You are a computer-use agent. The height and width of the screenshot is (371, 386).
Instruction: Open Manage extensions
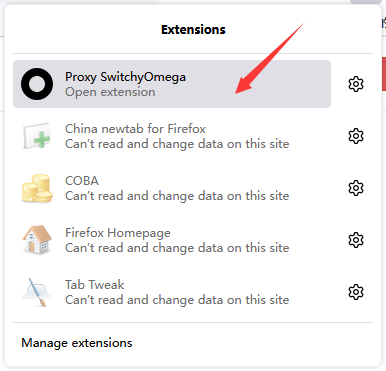click(77, 343)
